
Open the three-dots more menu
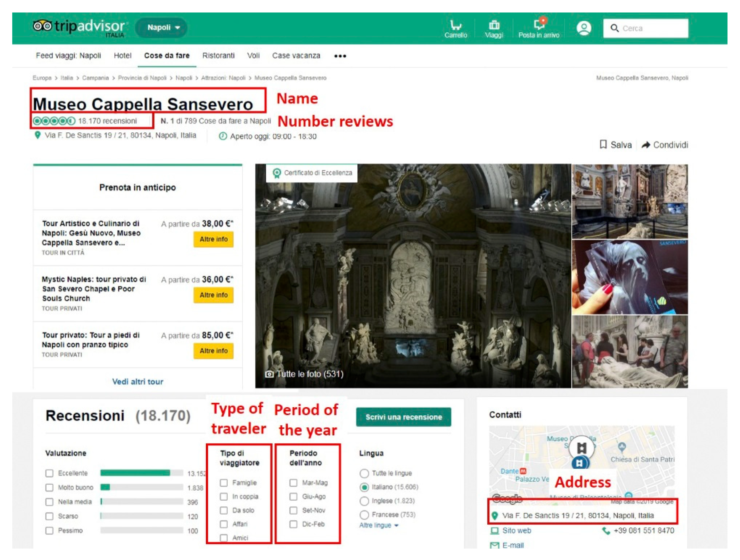click(x=340, y=56)
